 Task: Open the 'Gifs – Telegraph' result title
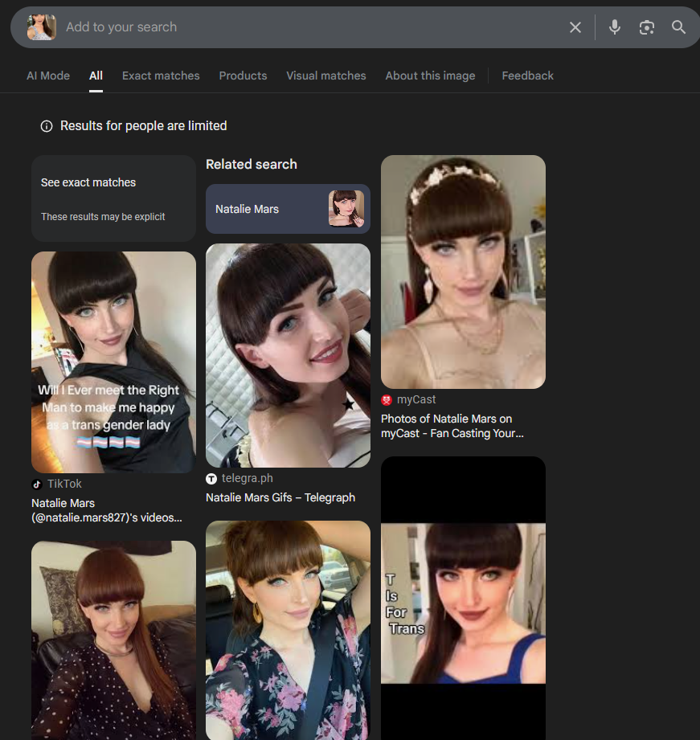[280, 497]
